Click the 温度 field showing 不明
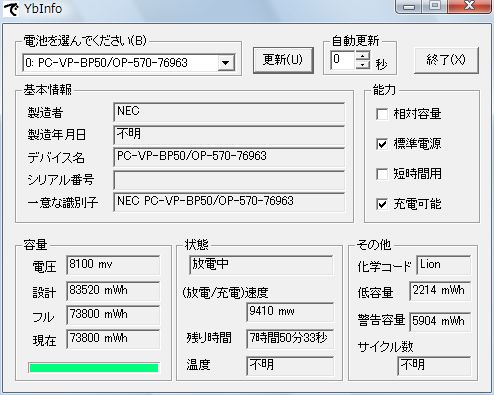The image size is (494, 395). coord(290,366)
